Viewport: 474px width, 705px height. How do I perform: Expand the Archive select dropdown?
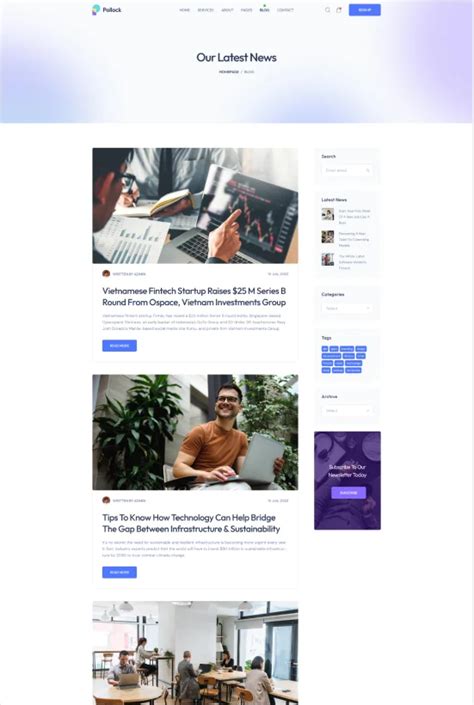(x=347, y=411)
